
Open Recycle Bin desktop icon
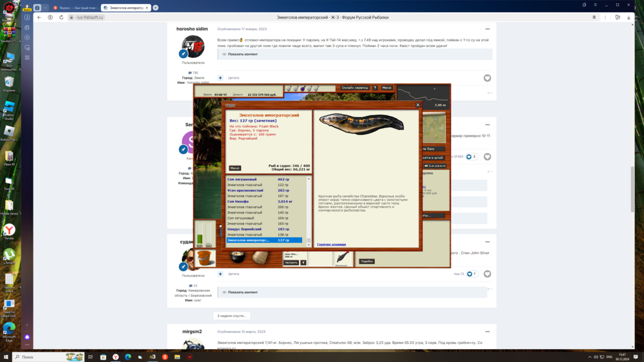point(9,84)
